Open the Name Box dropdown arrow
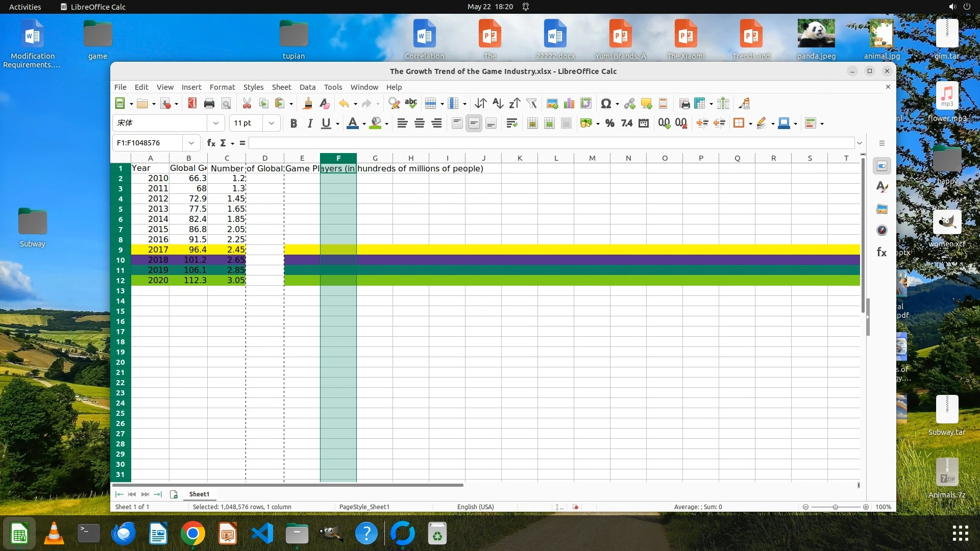The width and height of the screenshot is (980, 551). tap(191, 143)
